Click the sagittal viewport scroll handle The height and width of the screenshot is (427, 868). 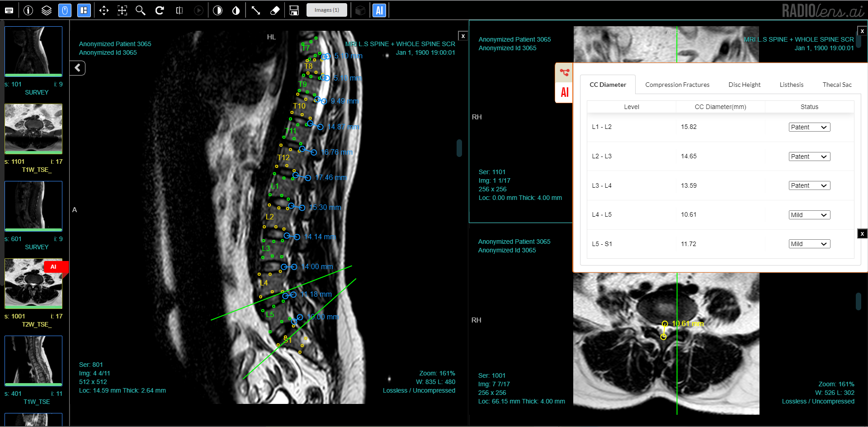click(x=459, y=148)
